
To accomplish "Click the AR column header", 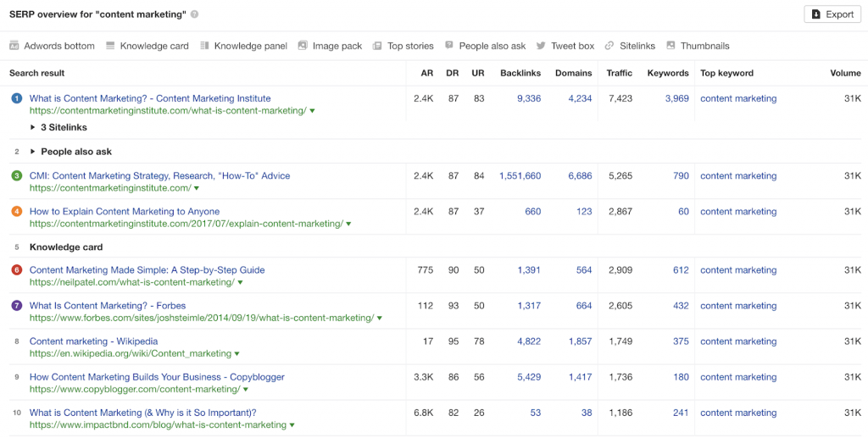I will point(427,73).
